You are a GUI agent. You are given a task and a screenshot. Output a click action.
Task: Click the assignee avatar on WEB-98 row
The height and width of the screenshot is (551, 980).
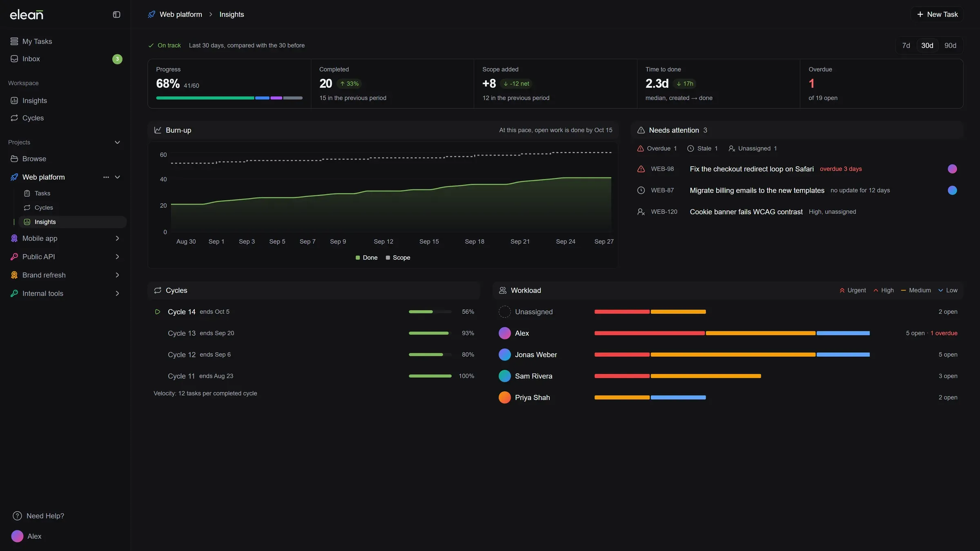pos(952,169)
